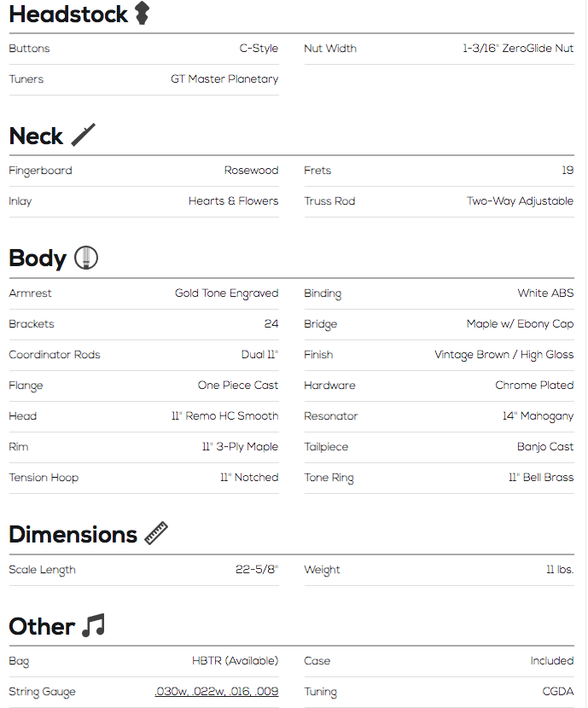
Task: Select the Dimensions section heading text
Action: [x=73, y=534]
